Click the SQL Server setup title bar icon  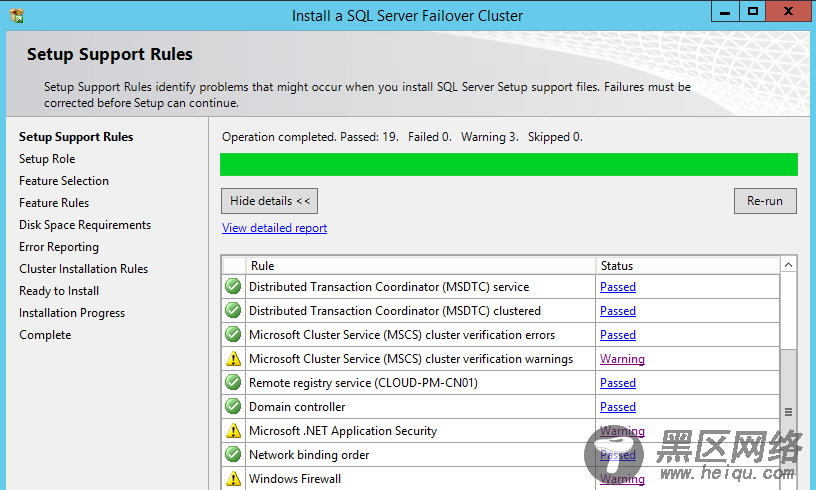click(x=17, y=16)
